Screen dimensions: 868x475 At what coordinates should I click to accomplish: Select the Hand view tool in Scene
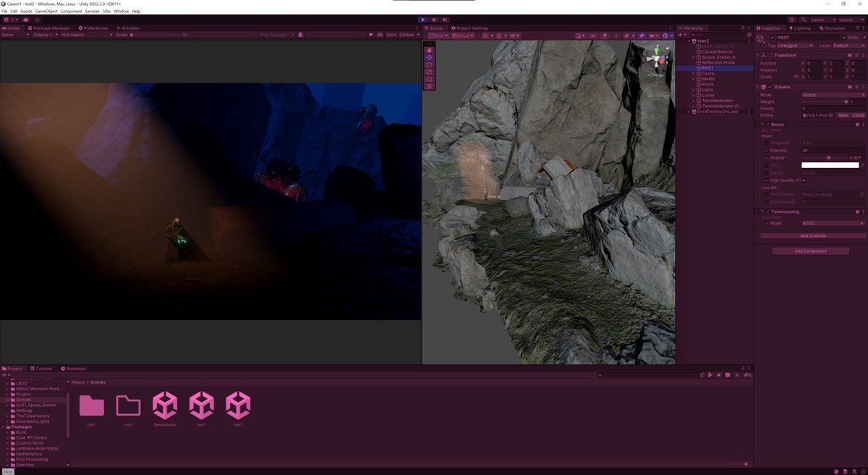(429, 49)
